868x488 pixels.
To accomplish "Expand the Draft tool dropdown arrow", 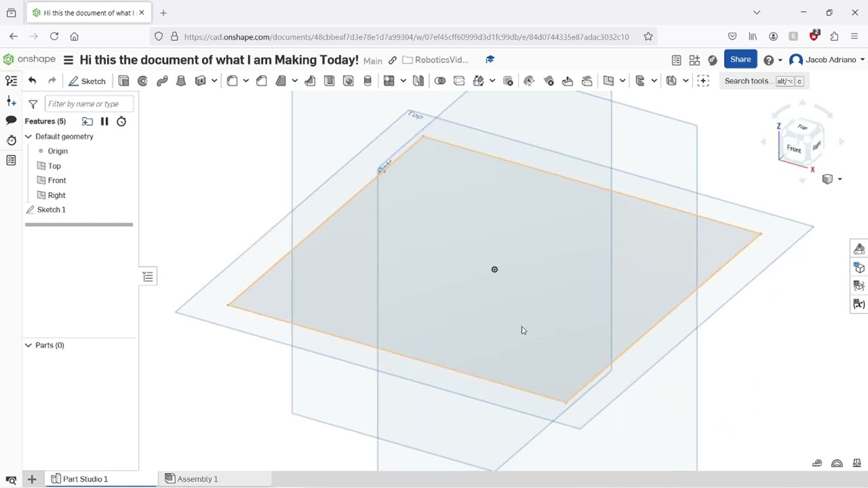I will tap(295, 81).
